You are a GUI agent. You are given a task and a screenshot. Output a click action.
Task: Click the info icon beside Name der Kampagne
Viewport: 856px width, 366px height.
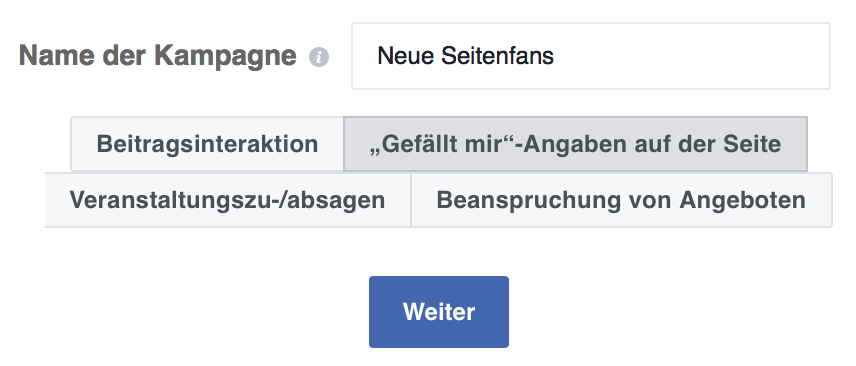[x=319, y=57]
